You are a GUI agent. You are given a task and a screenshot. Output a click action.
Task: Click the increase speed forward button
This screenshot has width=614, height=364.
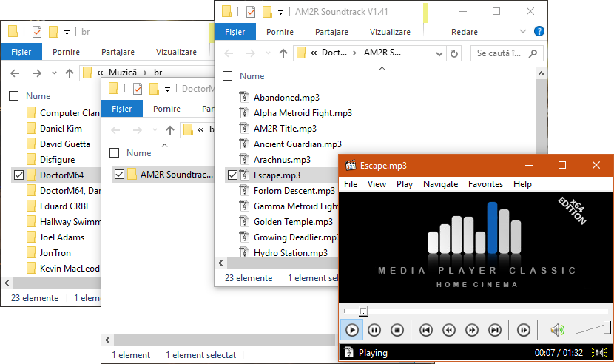pyautogui.click(x=472, y=330)
